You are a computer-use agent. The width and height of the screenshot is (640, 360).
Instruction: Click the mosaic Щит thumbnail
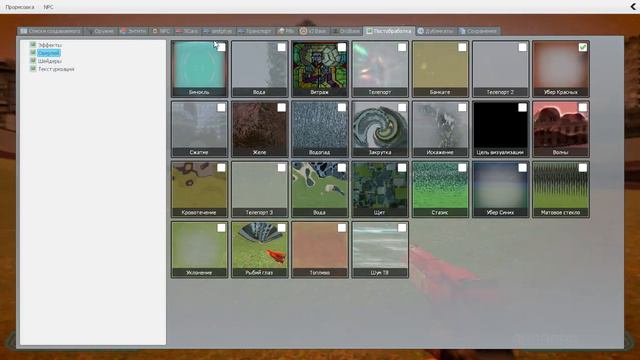380,189
